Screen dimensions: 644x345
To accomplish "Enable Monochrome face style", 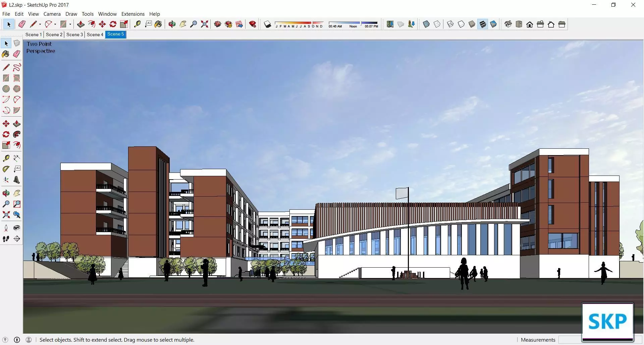I will [493, 24].
